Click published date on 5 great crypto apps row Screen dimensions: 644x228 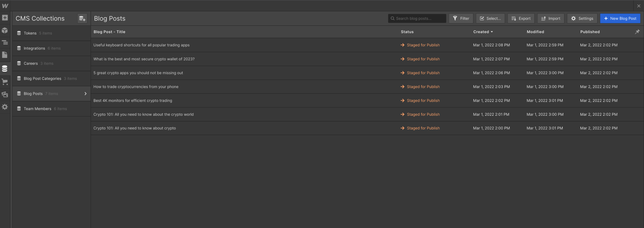[x=599, y=73]
